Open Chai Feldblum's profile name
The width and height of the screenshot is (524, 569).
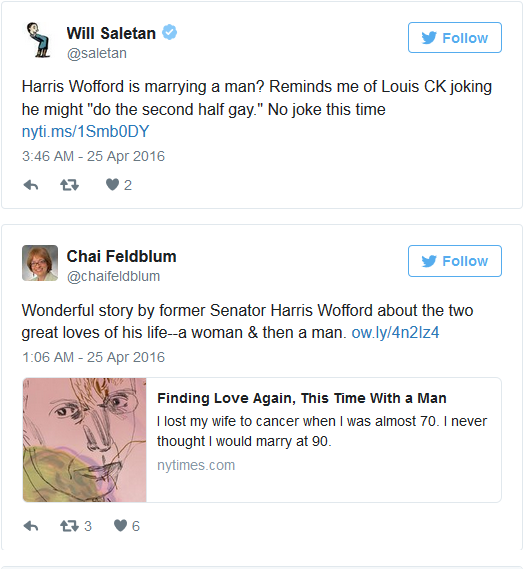pos(122,256)
